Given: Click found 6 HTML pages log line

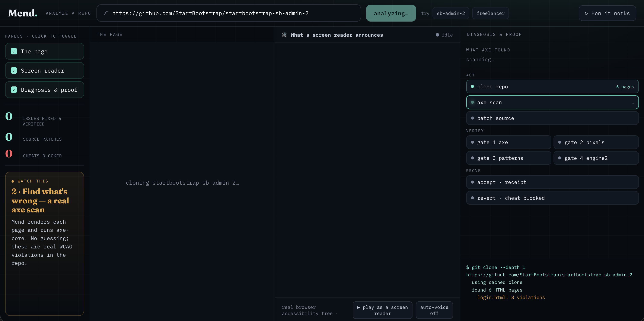Looking at the screenshot, I should [497, 290].
